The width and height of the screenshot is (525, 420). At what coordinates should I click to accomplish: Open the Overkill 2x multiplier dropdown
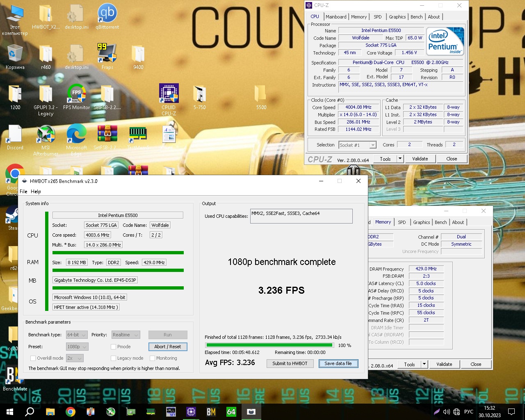pyautogui.click(x=74, y=358)
